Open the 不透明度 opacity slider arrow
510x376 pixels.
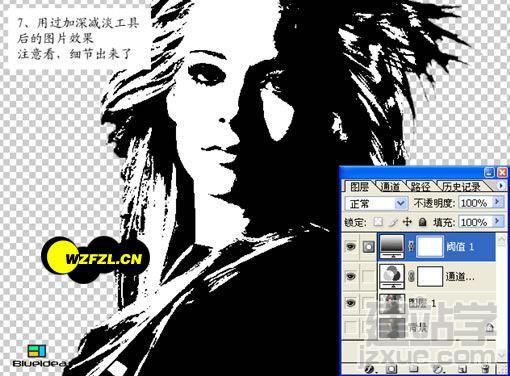pos(497,202)
